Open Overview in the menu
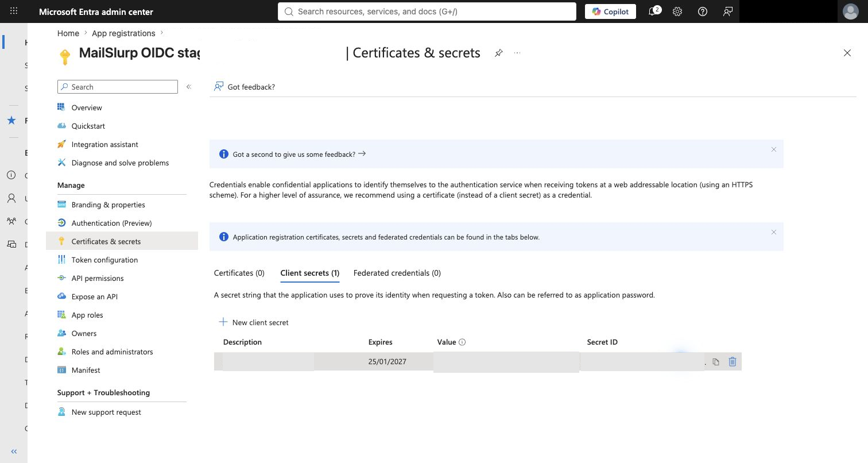Screen dimensions: 868x463 pos(87,107)
